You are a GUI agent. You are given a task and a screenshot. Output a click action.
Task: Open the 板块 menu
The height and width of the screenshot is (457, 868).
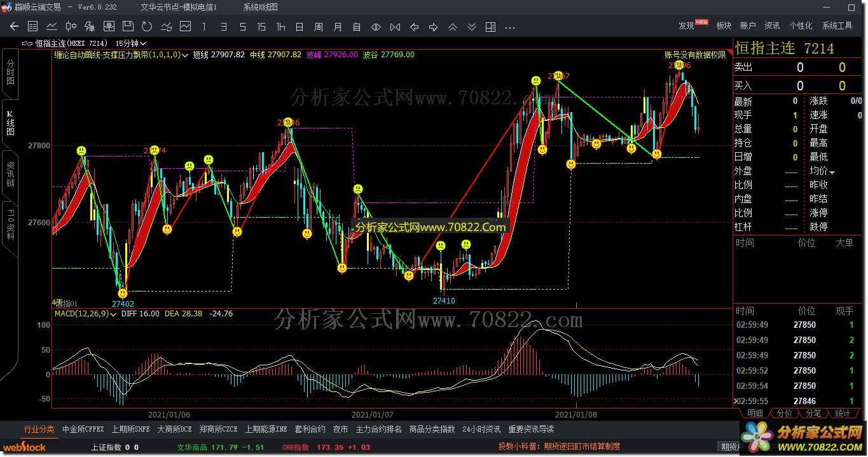[x=724, y=26]
